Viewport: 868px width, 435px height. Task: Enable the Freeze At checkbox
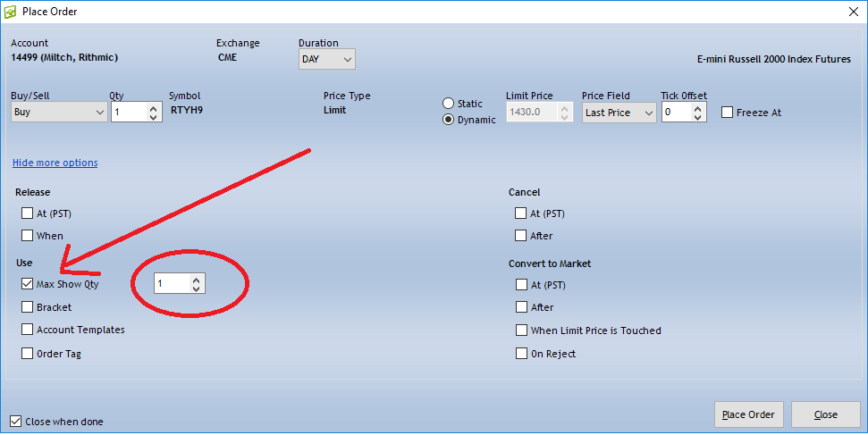(727, 113)
